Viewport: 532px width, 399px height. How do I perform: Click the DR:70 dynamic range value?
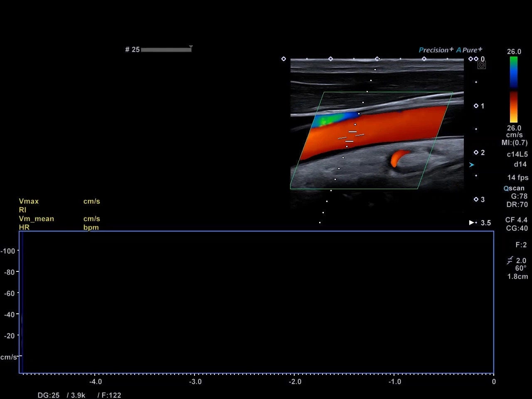(517, 204)
